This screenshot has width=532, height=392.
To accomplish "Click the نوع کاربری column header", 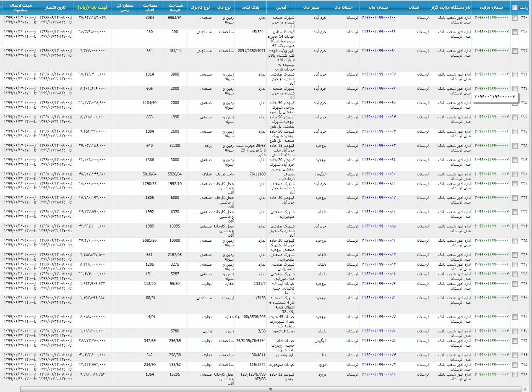I will (200, 8).
